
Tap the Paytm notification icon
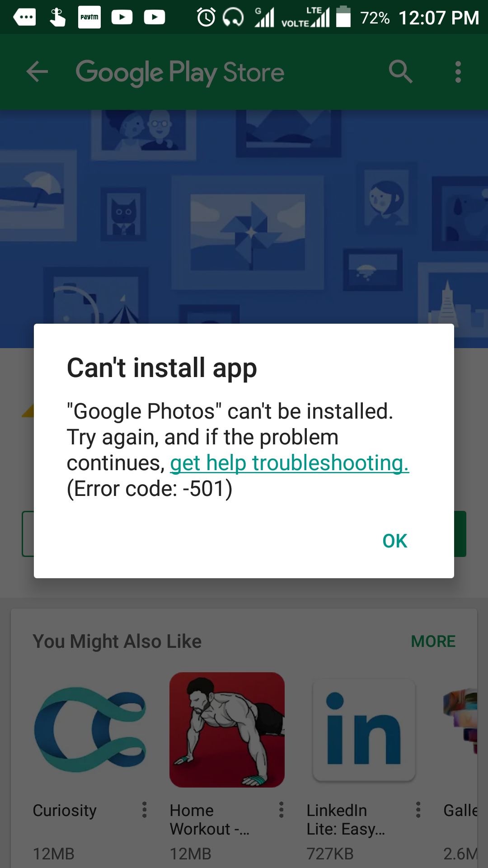click(89, 17)
